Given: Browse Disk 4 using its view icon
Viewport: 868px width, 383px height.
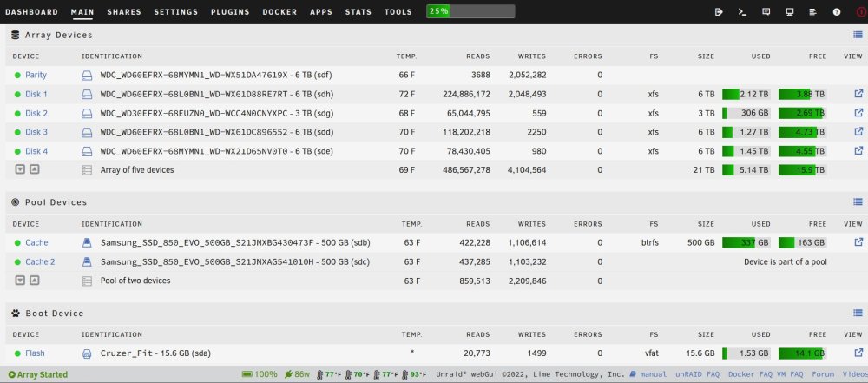Looking at the screenshot, I should coord(858,150).
